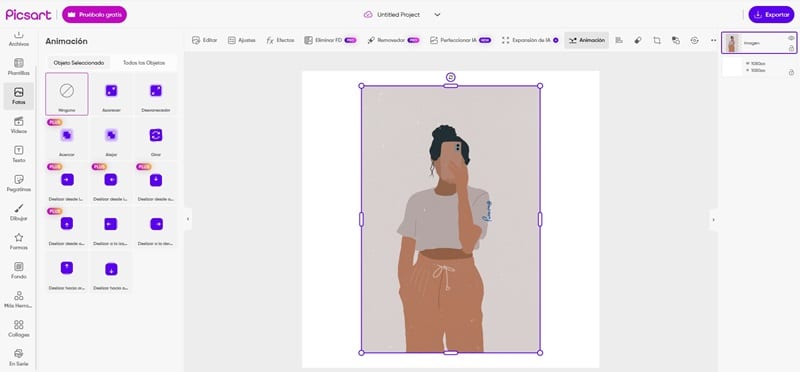This screenshot has width=800, height=372.
Task: Click the Untitled Project title
Action: (398, 15)
